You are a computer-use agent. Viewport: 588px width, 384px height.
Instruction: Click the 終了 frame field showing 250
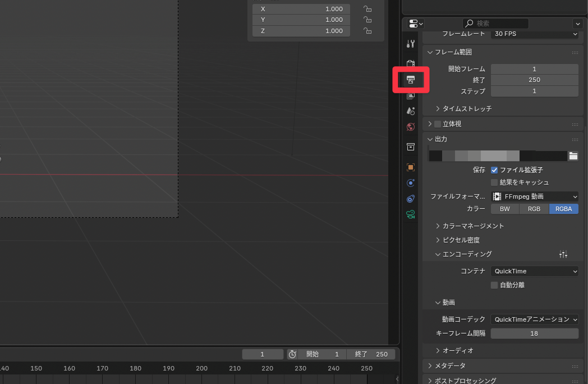(x=534, y=80)
